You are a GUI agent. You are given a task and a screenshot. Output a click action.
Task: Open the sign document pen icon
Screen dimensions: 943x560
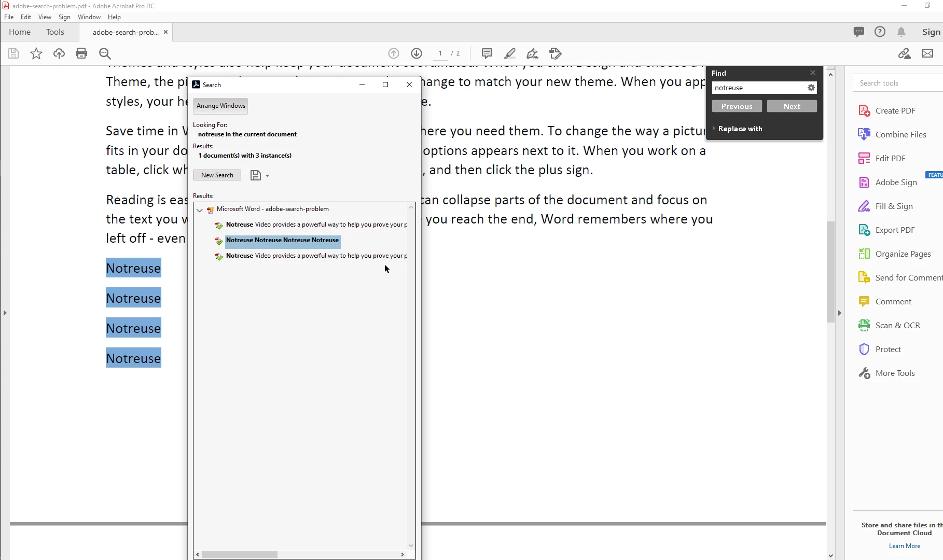[533, 53]
